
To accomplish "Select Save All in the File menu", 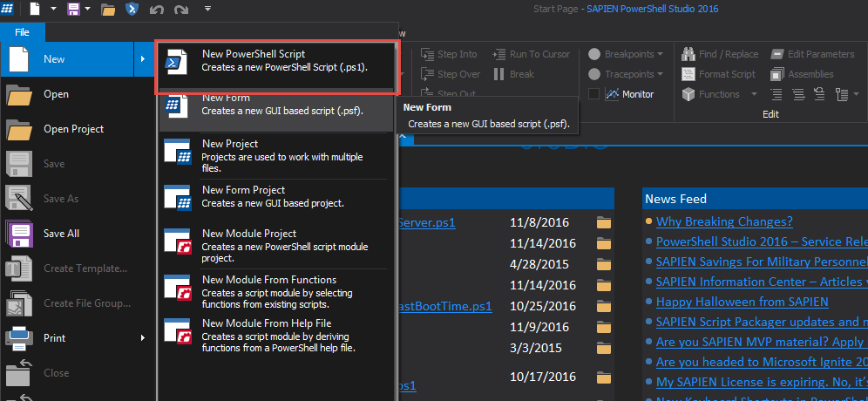I will pyautogui.click(x=77, y=233).
